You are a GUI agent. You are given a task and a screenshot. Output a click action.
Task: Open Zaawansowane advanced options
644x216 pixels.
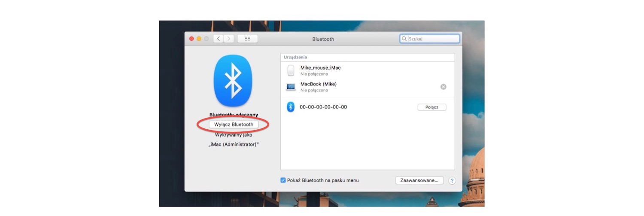419,180
